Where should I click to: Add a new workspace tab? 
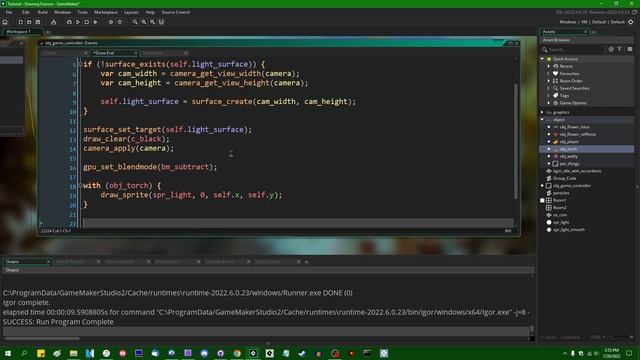pos(48,32)
